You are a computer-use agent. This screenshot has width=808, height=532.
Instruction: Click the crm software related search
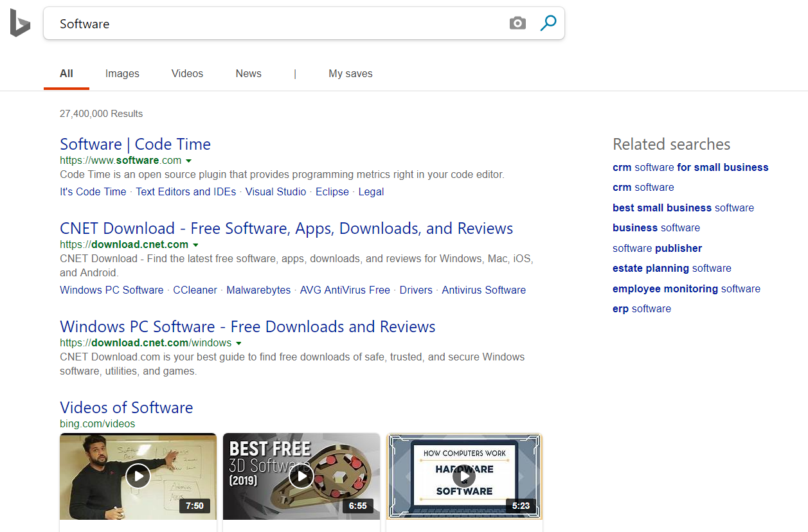[643, 187]
